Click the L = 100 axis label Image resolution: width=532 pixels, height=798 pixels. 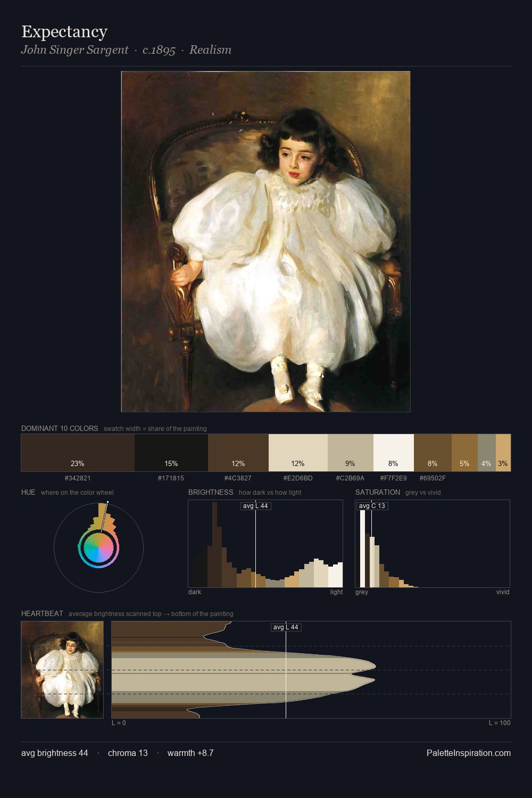[x=500, y=723]
